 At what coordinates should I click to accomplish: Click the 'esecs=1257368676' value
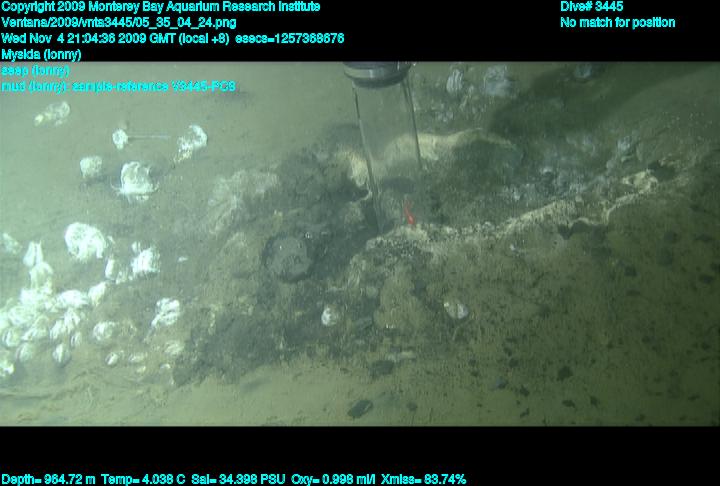tap(289, 38)
